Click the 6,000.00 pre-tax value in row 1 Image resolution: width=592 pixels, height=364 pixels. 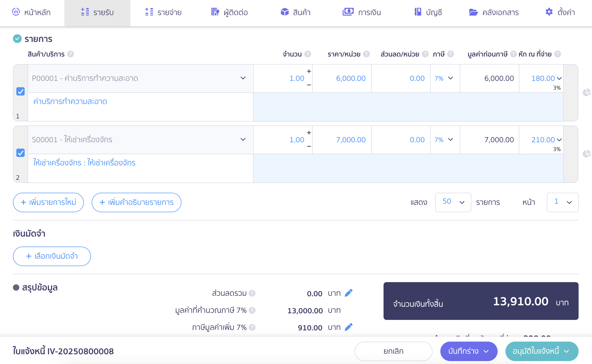[x=499, y=78]
